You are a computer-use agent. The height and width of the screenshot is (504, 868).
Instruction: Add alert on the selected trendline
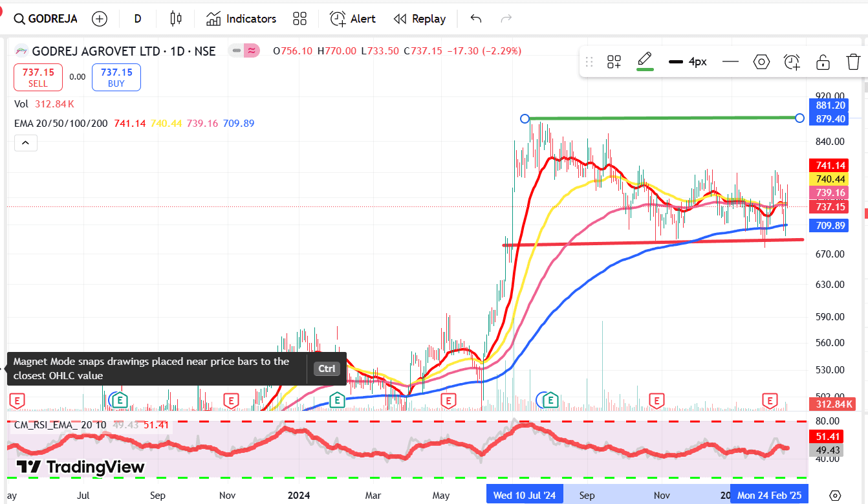pyautogui.click(x=792, y=62)
